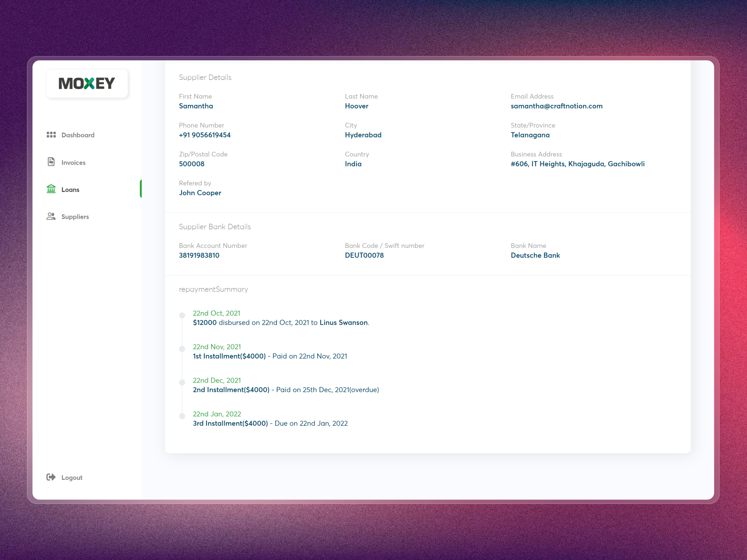Click the MOXEY logo
This screenshot has height=560, width=747.
tap(87, 83)
